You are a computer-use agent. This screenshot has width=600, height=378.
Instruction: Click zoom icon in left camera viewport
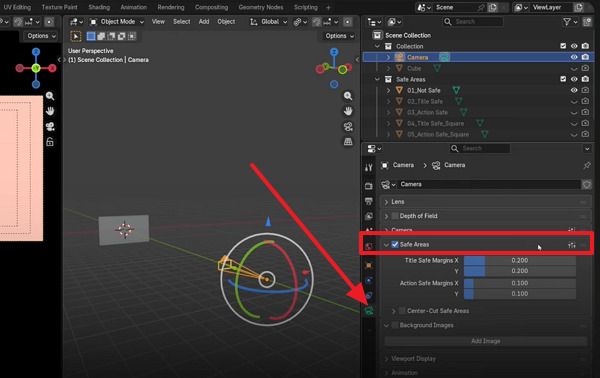50,96
